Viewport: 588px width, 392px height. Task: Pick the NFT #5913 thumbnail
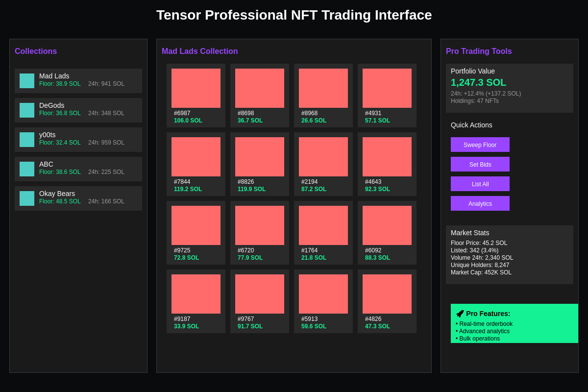323,294
